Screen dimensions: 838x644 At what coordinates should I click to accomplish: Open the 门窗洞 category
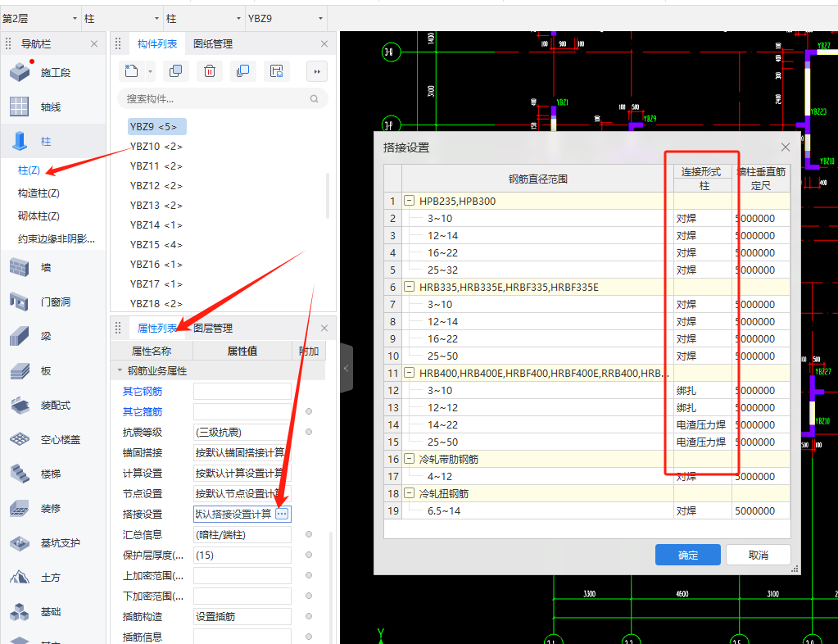(x=40, y=302)
